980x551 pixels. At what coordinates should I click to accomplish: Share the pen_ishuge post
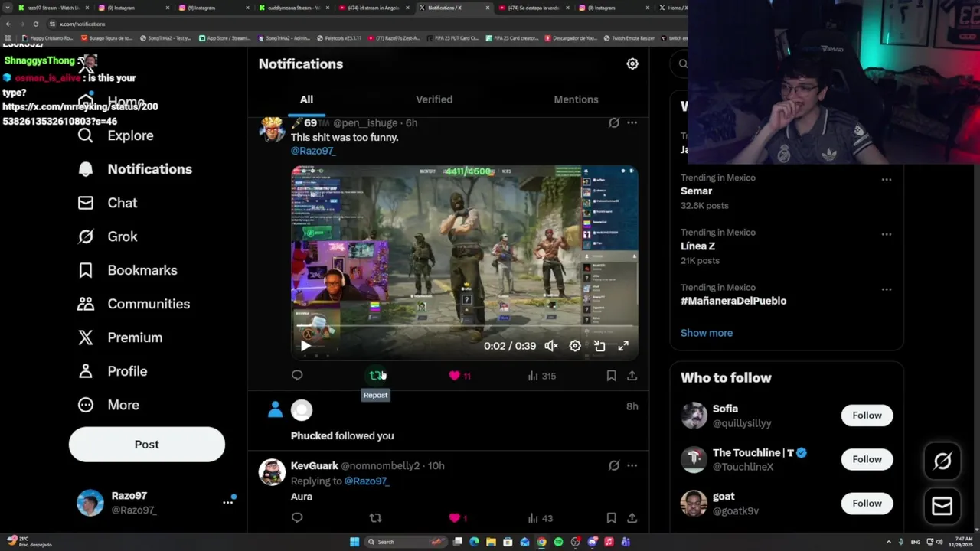632,376
